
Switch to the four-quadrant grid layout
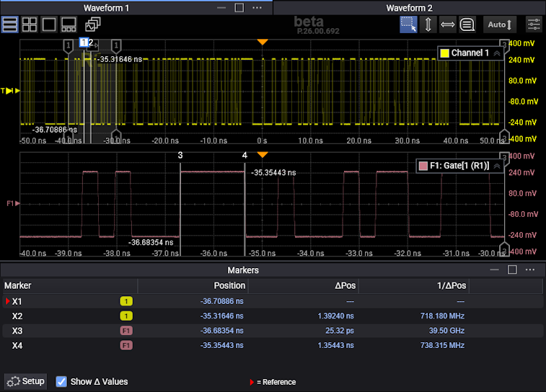[x=30, y=24]
